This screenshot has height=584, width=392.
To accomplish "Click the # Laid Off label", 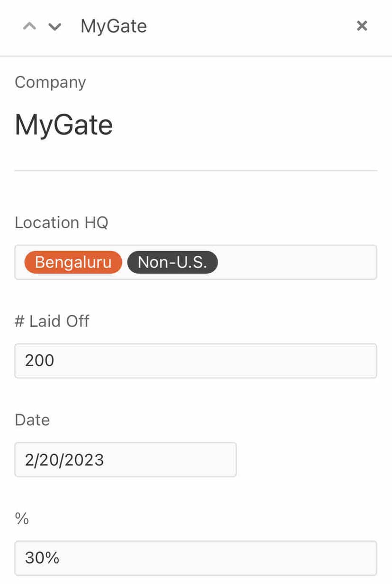I will click(52, 321).
